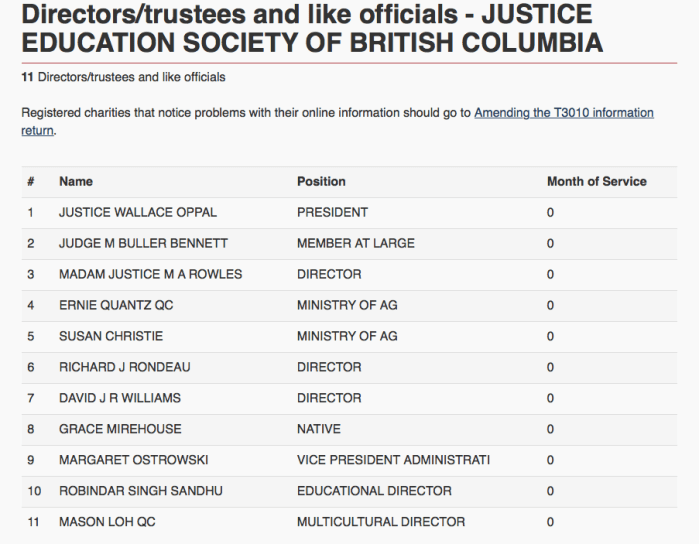
Task: Click the # column header
Action: (31, 181)
